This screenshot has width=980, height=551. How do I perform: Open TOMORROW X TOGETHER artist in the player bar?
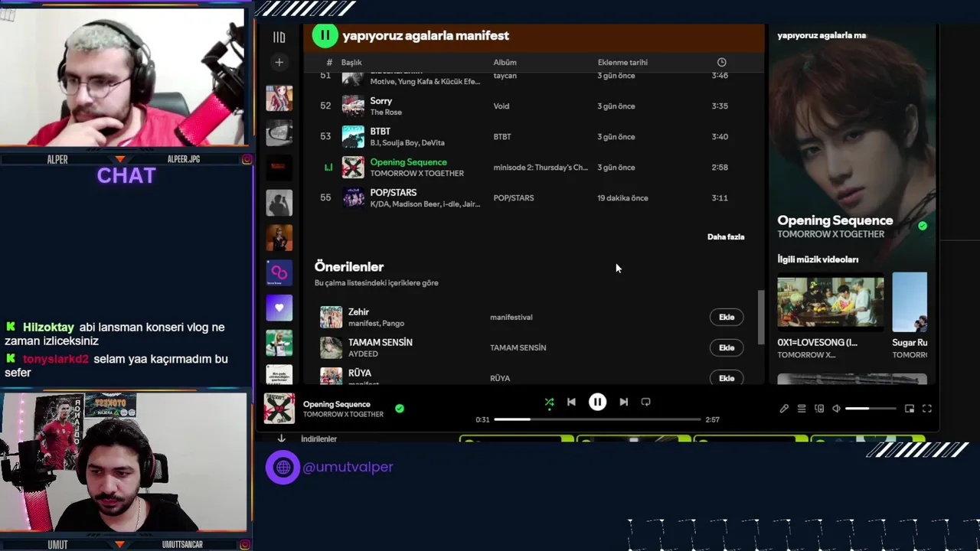(343, 414)
